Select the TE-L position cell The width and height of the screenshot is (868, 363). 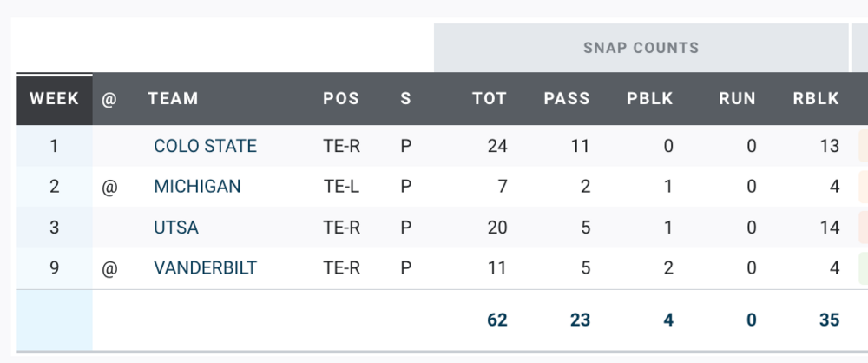pos(341,187)
